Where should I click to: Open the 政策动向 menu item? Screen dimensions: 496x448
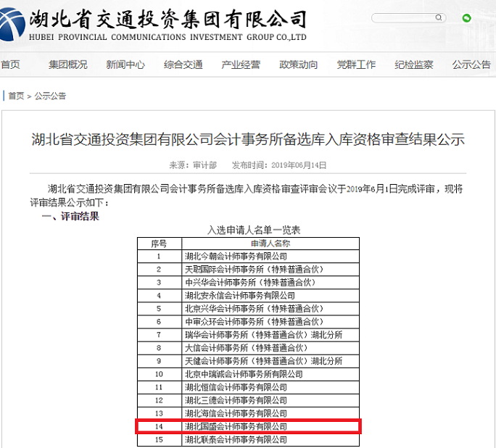298,65
